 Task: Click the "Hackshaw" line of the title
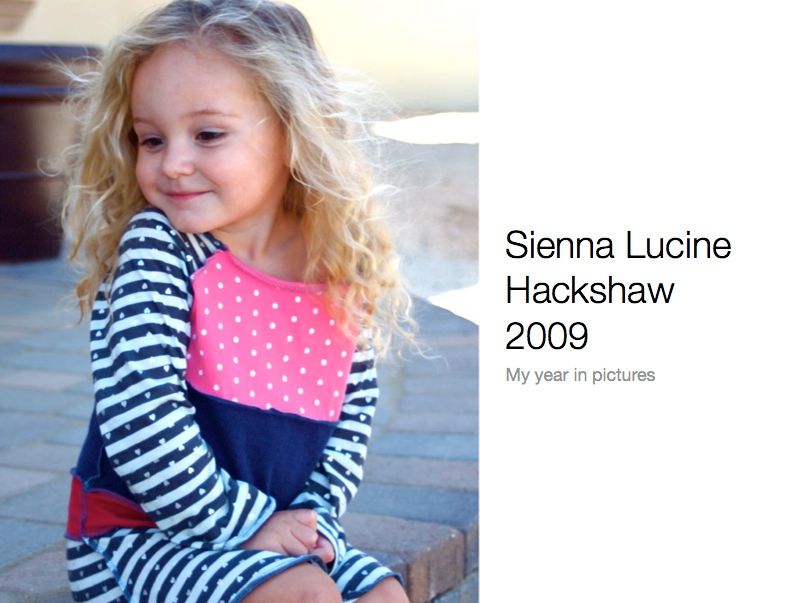pos(589,290)
